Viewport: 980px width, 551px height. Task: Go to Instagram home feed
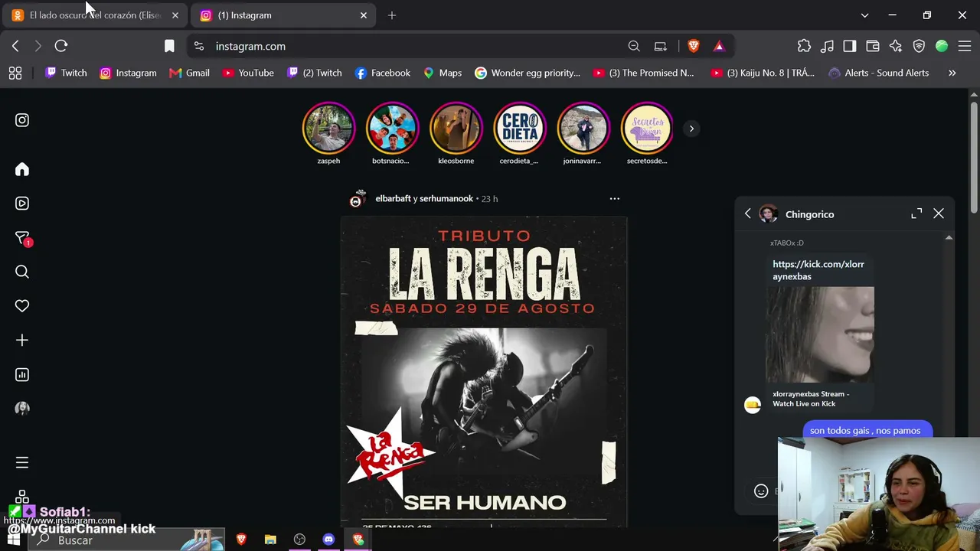[22, 169]
